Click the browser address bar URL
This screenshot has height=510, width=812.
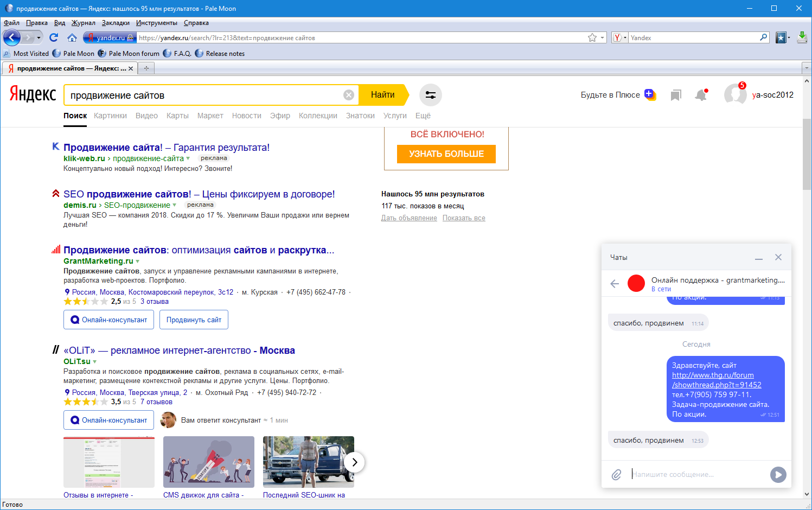pos(361,38)
